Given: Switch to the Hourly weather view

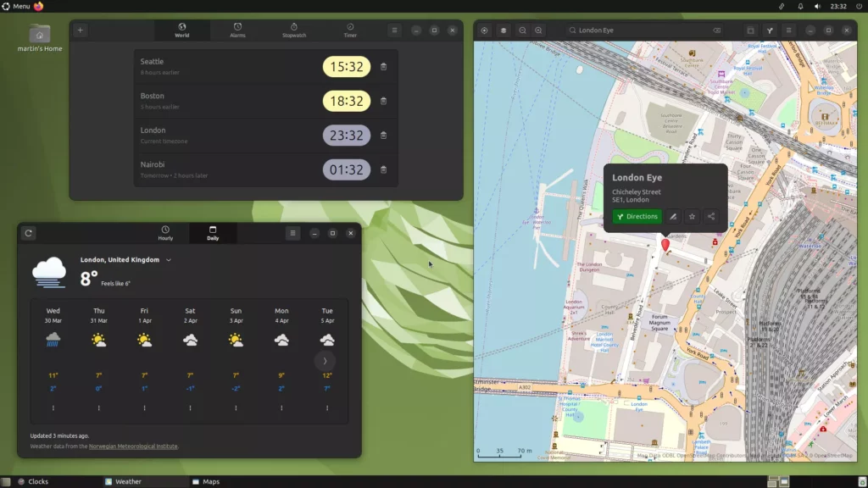Looking at the screenshot, I should point(165,233).
